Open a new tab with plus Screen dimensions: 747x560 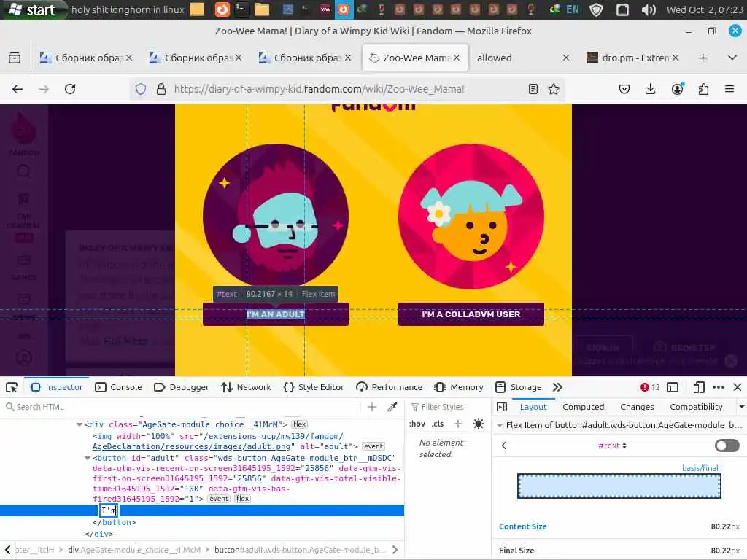(703, 58)
